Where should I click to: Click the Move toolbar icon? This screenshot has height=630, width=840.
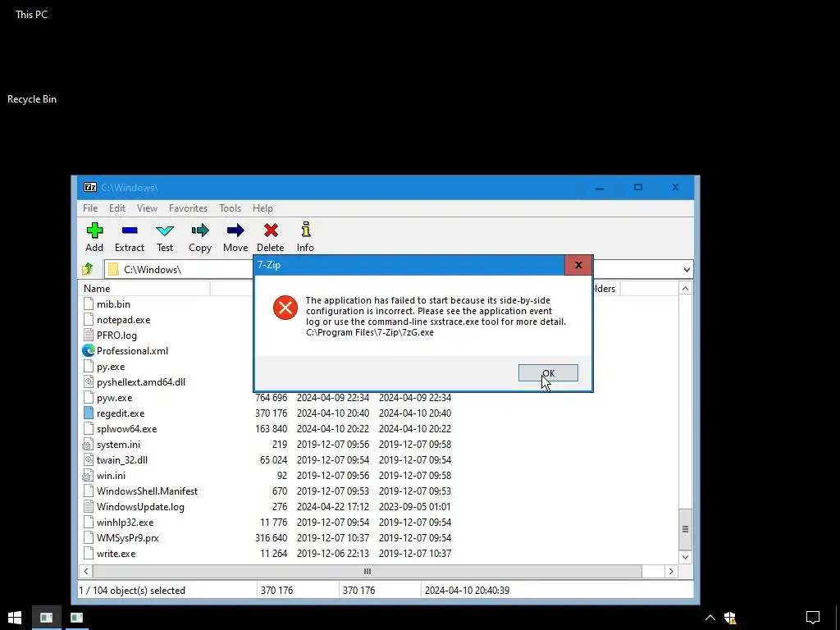point(235,231)
